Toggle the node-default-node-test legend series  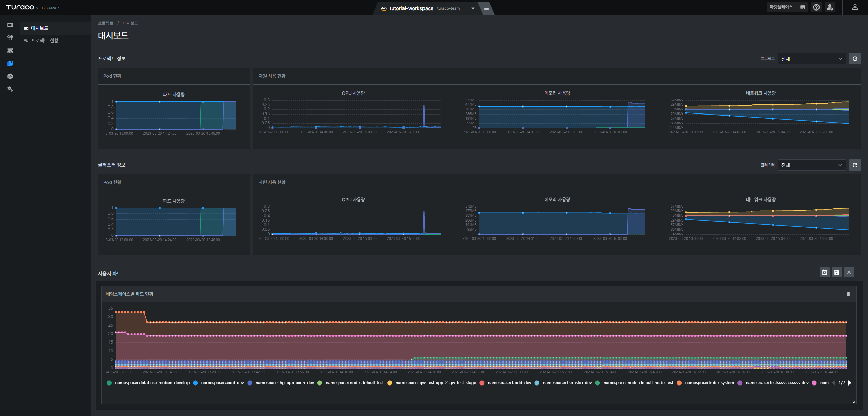click(x=634, y=383)
